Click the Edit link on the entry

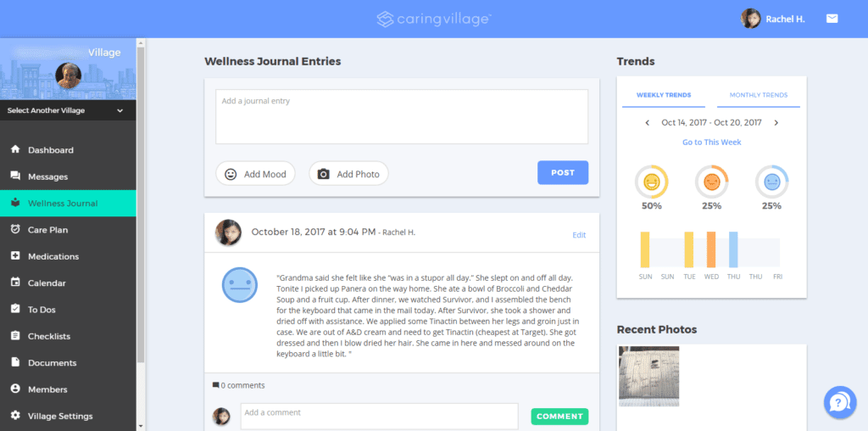579,235
